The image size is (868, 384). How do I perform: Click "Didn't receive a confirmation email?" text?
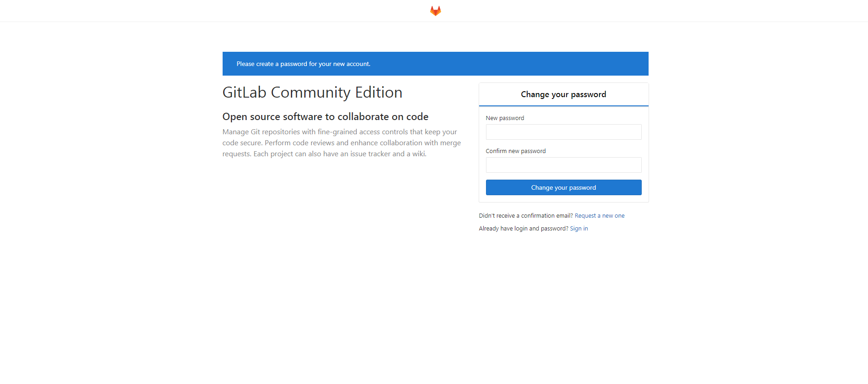click(x=526, y=216)
